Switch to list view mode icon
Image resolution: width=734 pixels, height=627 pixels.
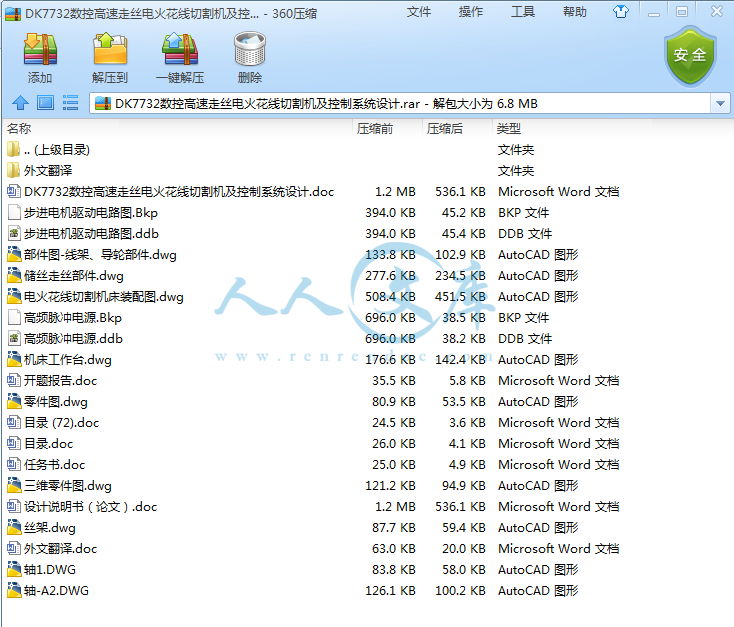70,103
